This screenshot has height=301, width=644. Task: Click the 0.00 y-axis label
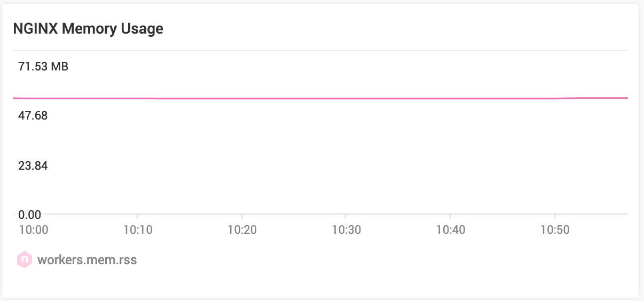[29, 215]
